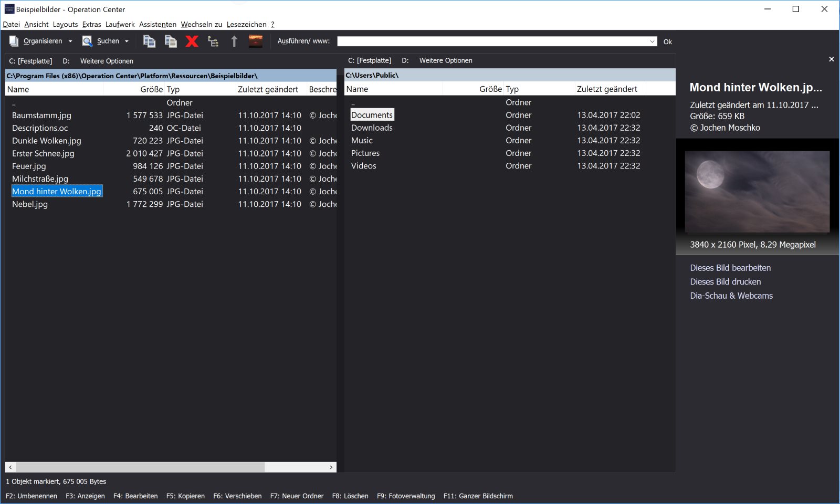Click the Ok button beside address bar
The width and height of the screenshot is (840, 504).
click(667, 42)
